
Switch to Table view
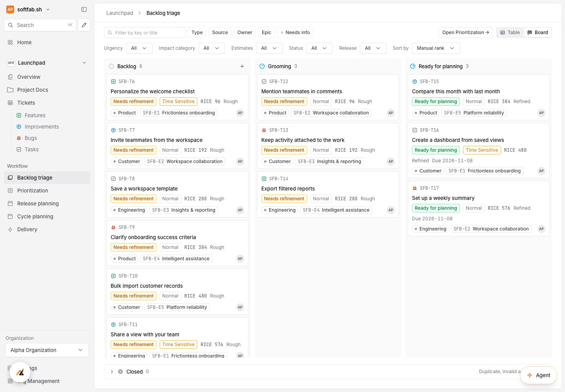pyautogui.click(x=510, y=33)
